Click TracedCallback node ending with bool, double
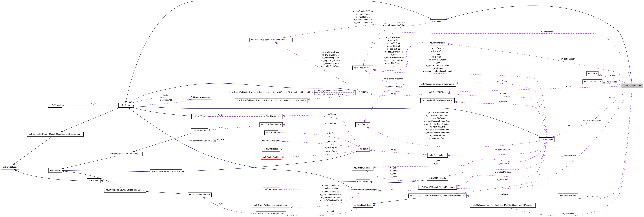The width and height of the screenshot is (644, 217). [x=271, y=92]
